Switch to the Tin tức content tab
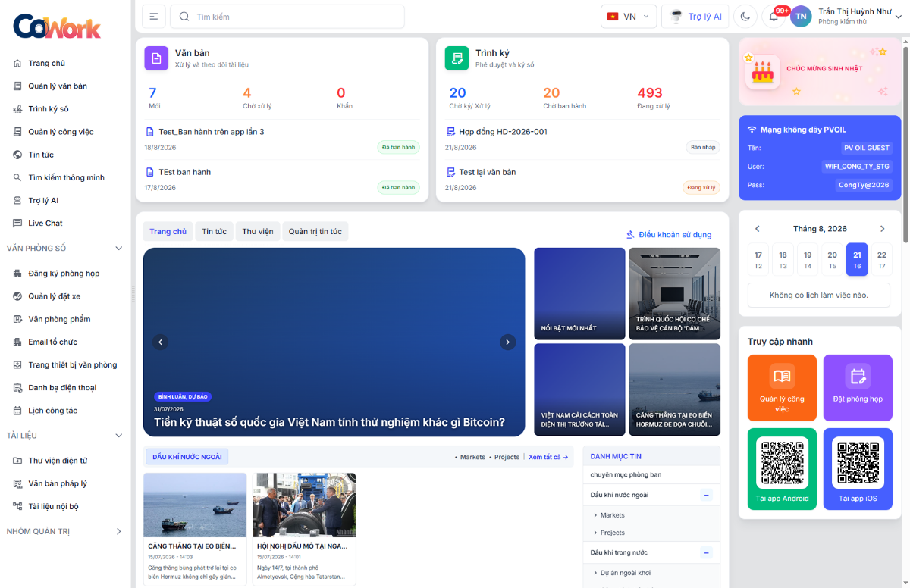This screenshot has width=910, height=588. click(x=214, y=232)
